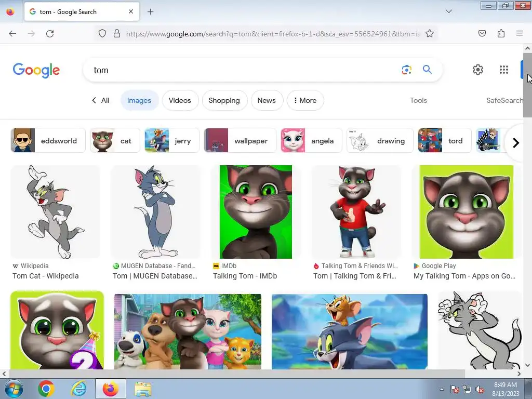Expand the More search filters menu
This screenshot has width=532, height=399.
(305, 100)
